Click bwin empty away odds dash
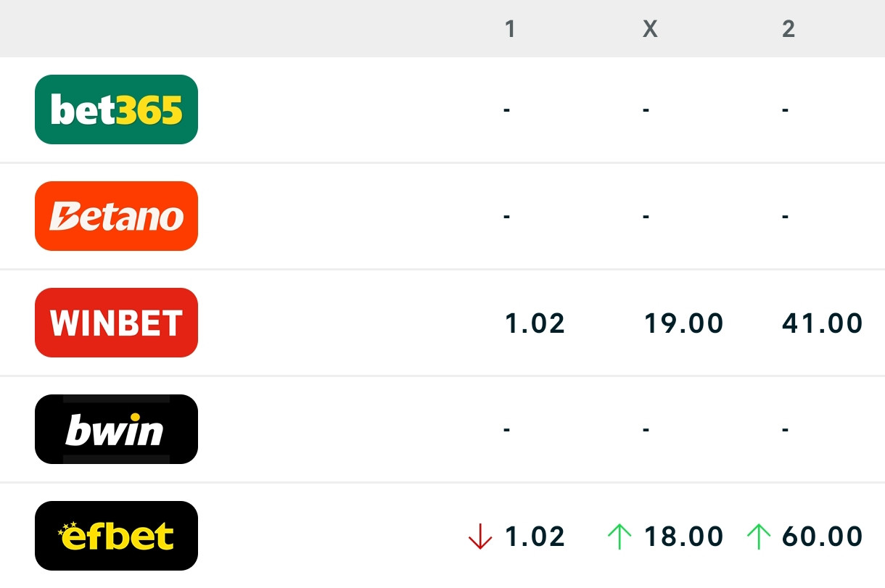Image resolution: width=885 pixels, height=588 pixels. (x=785, y=430)
